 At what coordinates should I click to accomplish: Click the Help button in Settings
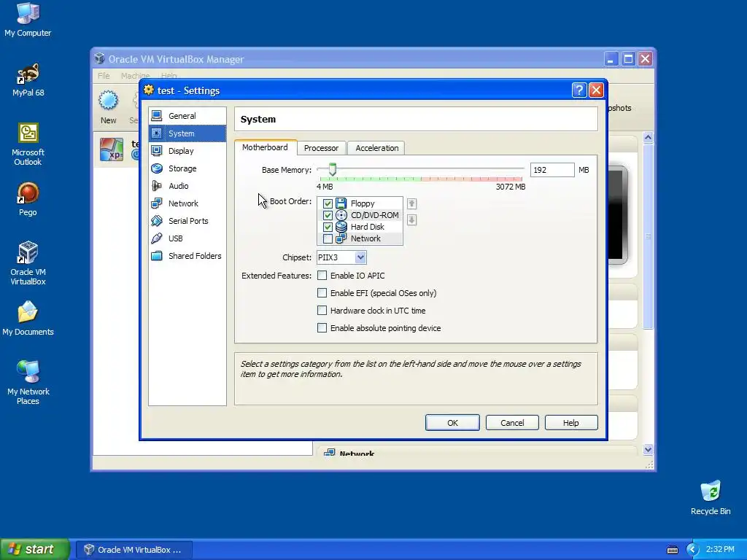click(x=570, y=423)
